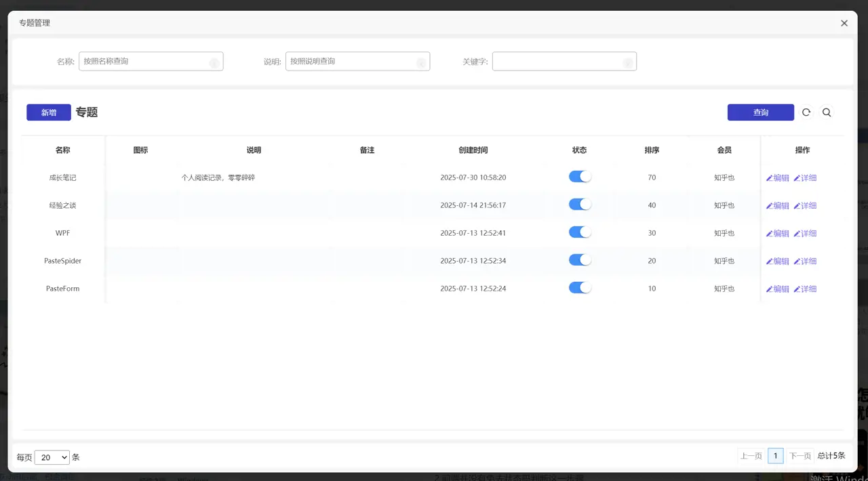This screenshot has width=868, height=481.
Task: Edit the WPF row
Action: 778,234
